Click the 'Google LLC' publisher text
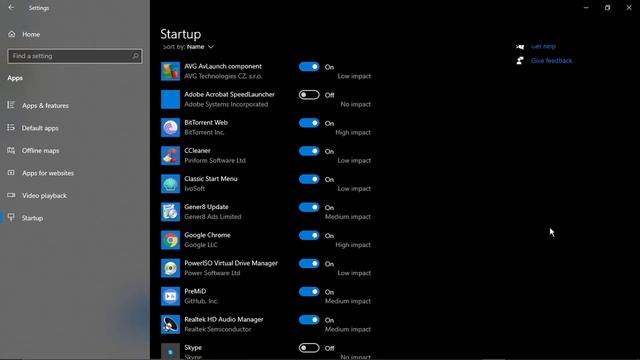The height and width of the screenshot is (360, 640). [201, 245]
